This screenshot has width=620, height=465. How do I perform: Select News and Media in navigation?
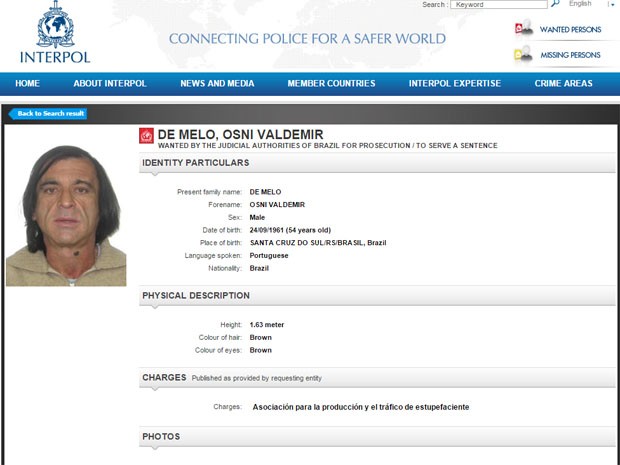pyautogui.click(x=217, y=83)
